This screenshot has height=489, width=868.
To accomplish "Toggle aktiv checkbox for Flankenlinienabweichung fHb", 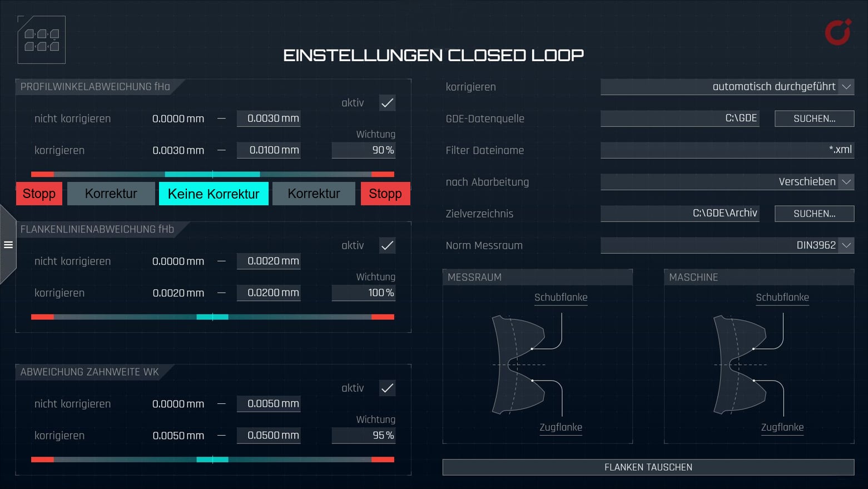I will 387,245.
